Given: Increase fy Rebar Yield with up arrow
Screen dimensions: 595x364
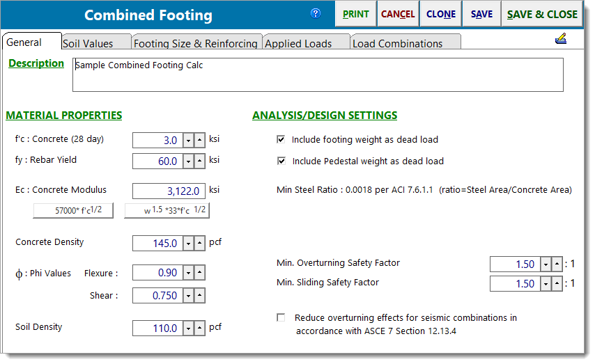Looking at the screenshot, I should pyautogui.click(x=199, y=161).
